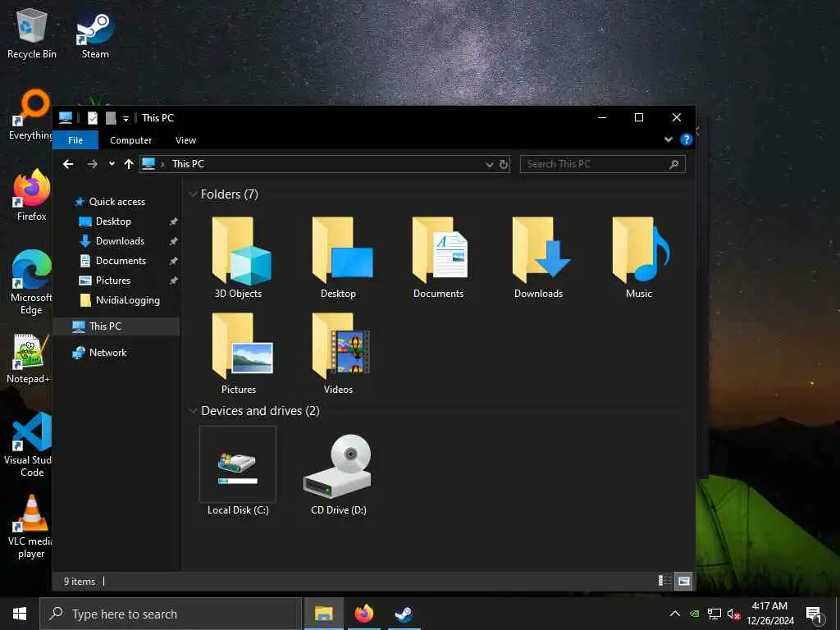This screenshot has height=630, width=840.
Task: Select Pictures in the navigation pane
Action: 112,281
